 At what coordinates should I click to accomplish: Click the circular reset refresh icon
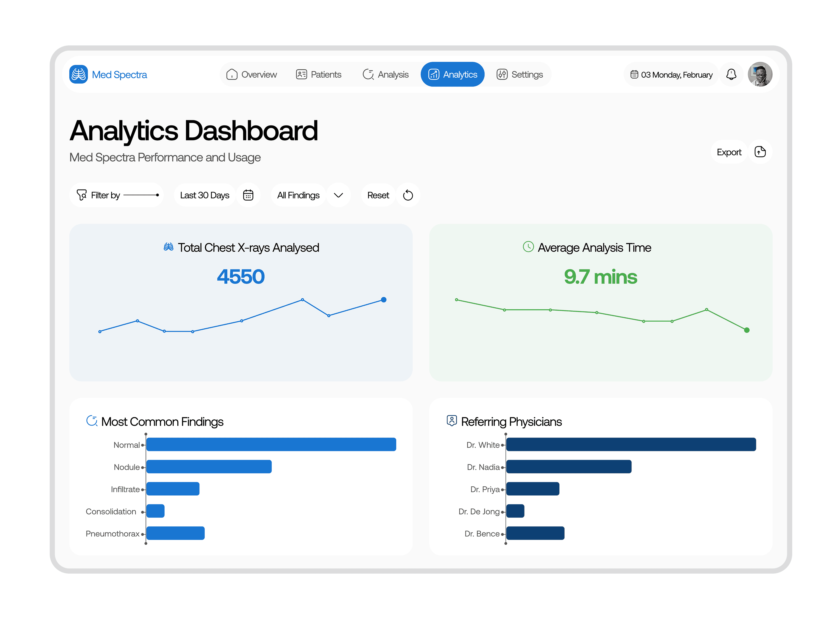(408, 195)
